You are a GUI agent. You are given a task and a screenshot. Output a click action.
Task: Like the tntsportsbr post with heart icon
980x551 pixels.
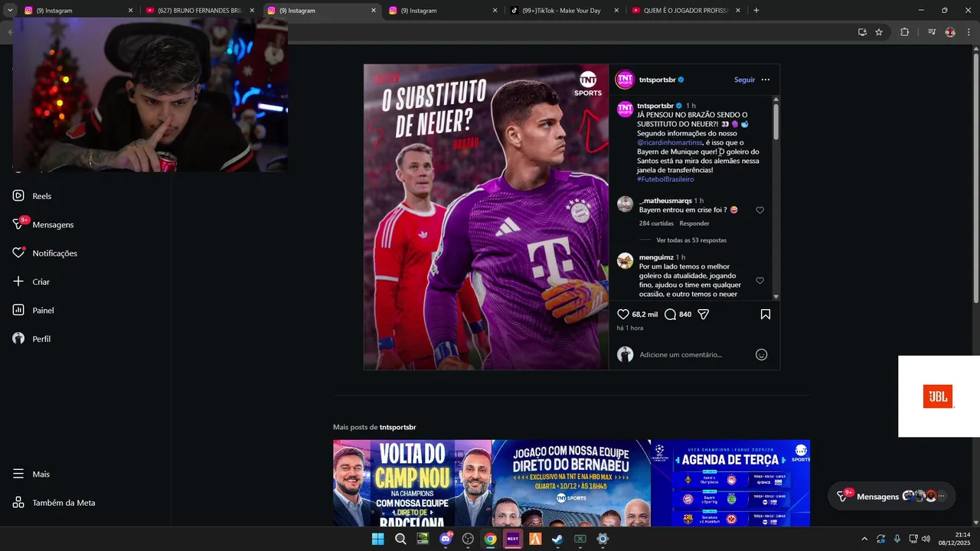(623, 315)
